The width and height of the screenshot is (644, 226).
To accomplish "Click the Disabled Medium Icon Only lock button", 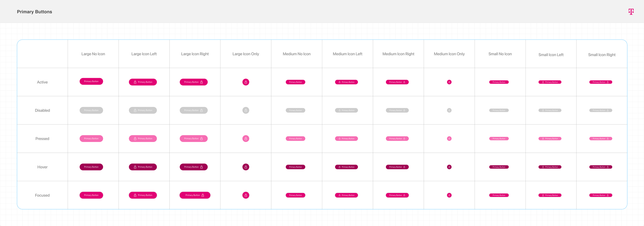I will click(x=449, y=110).
